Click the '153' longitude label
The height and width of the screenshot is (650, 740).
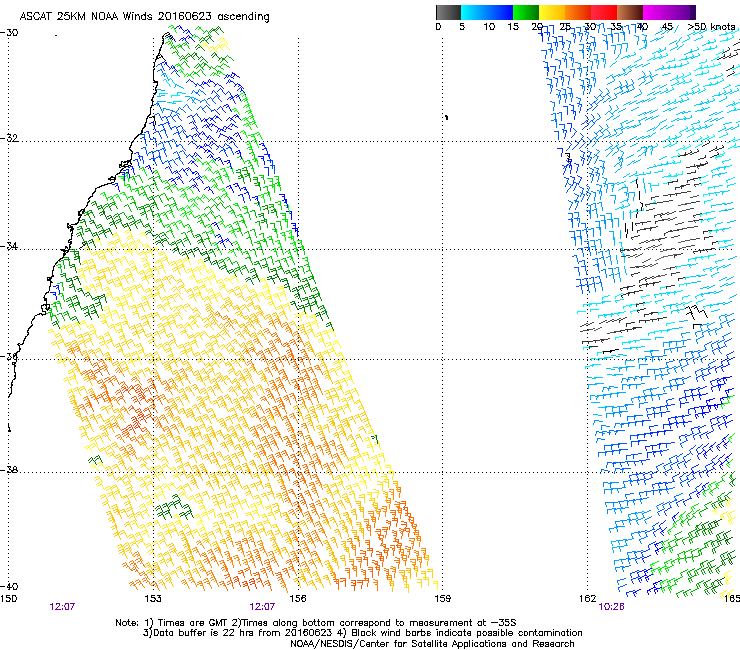coord(153,599)
